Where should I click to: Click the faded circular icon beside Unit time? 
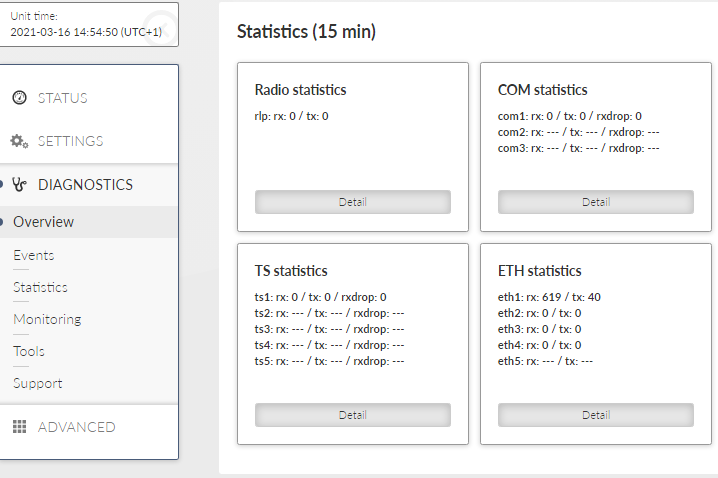point(160,27)
